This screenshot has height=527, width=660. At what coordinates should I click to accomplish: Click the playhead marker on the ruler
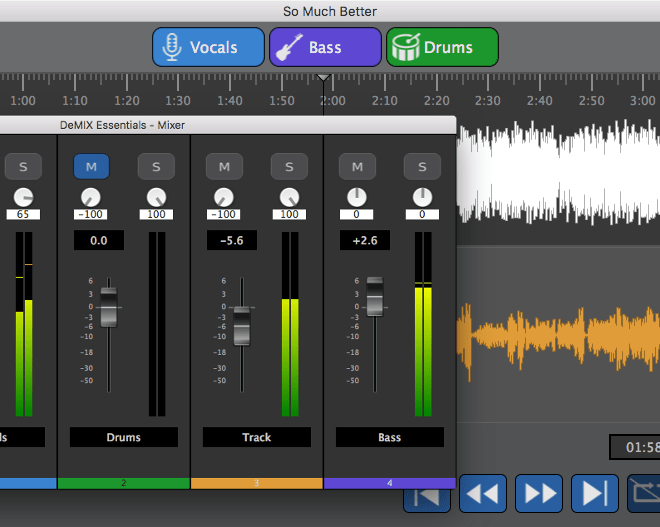coord(323,78)
